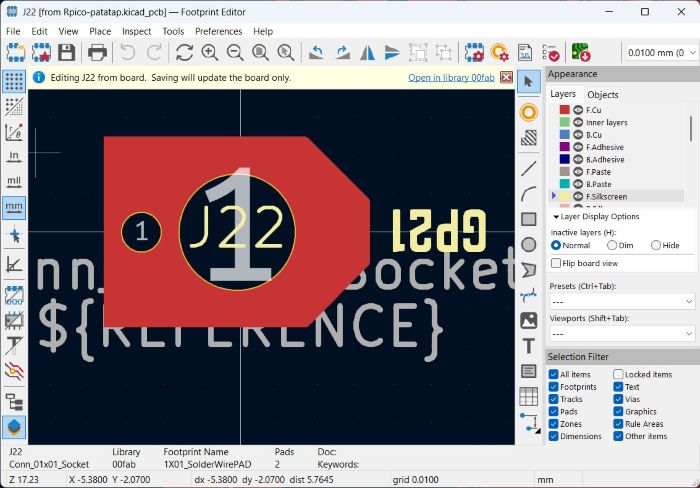Click the Zoom In magnifier icon

pos(209,53)
